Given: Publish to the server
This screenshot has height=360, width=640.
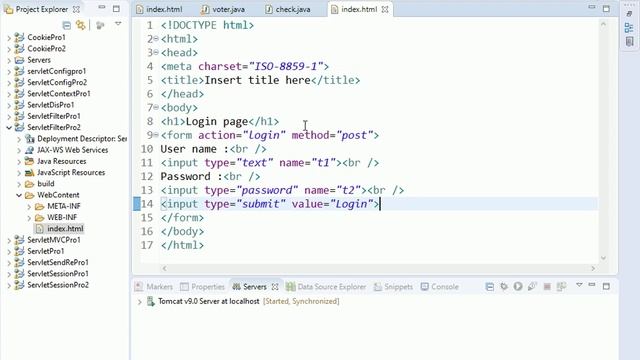Looking at the screenshot, I should (562, 287).
